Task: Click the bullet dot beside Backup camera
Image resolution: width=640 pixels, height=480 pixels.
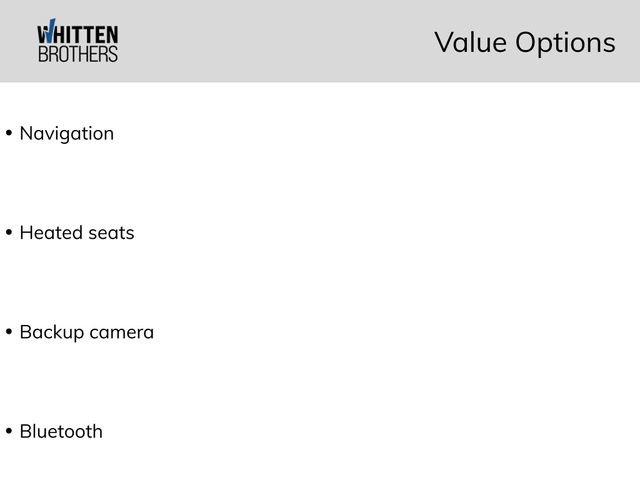Action: pos(9,332)
